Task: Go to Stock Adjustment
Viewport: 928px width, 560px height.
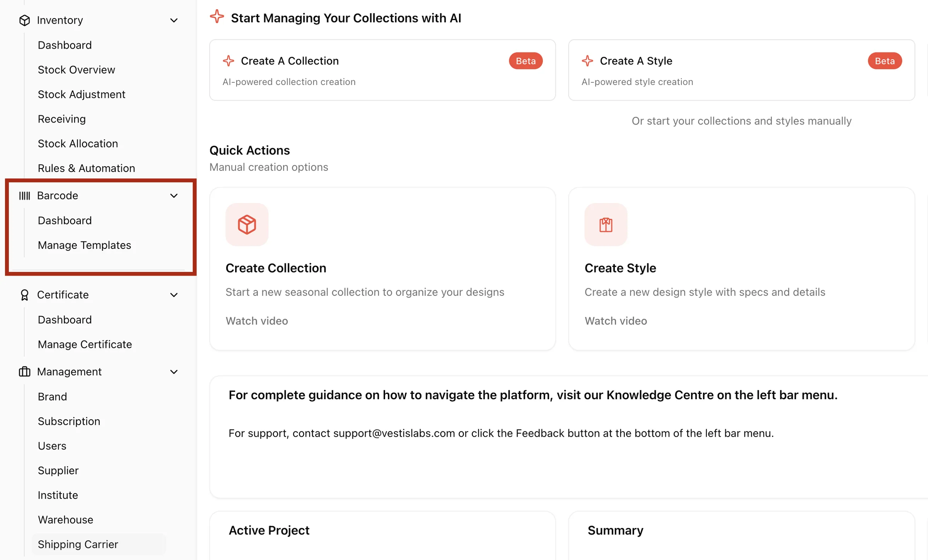Action: click(82, 94)
